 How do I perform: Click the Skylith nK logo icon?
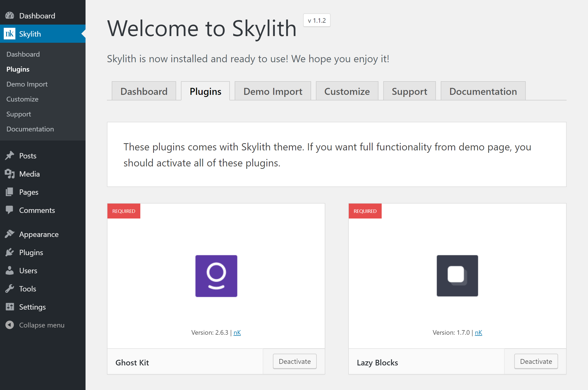coord(10,34)
